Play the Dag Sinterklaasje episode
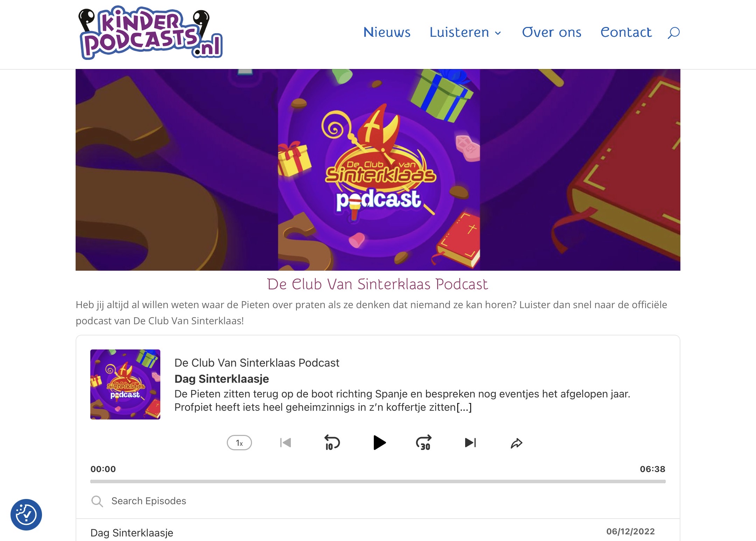The width and height of the screenshot is (756, 541). (x=379, y=443)
